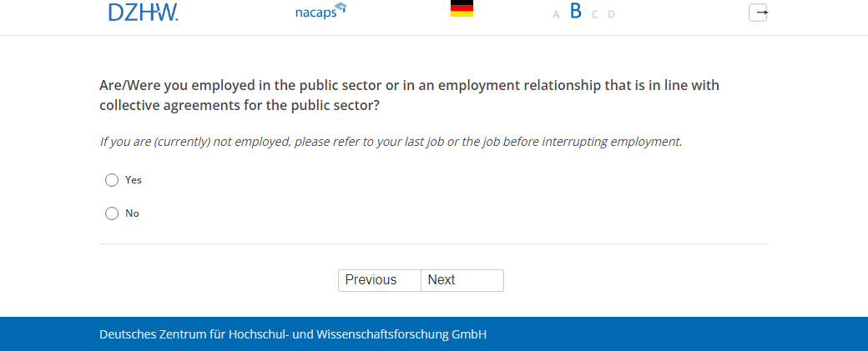Click the "No" answer label
This screenshot has height=351, width=868.
pyautogui.click(x=132, y=213)
